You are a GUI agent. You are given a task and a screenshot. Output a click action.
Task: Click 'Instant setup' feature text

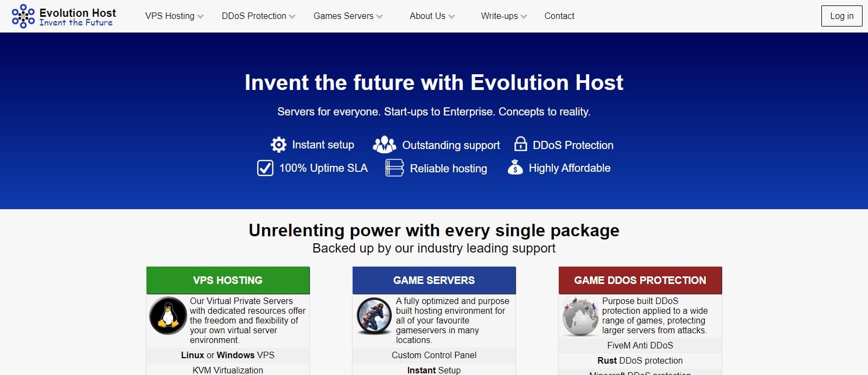(x=323, y=145)
